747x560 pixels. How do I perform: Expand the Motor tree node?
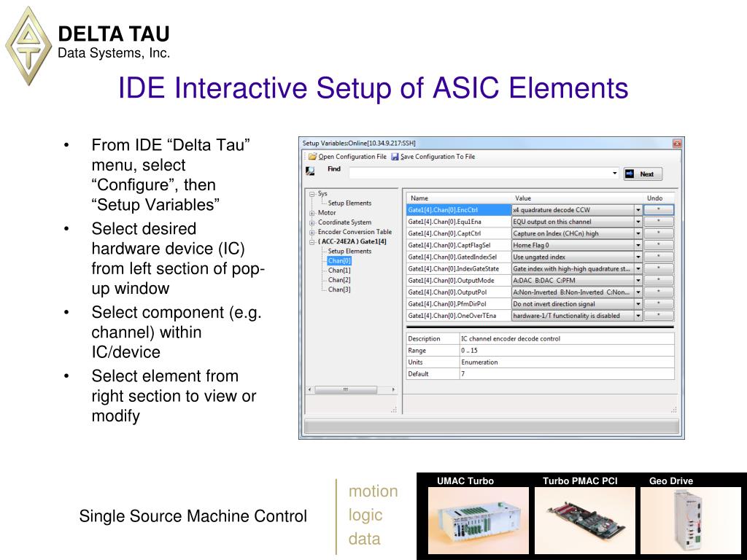coord(312,213)
